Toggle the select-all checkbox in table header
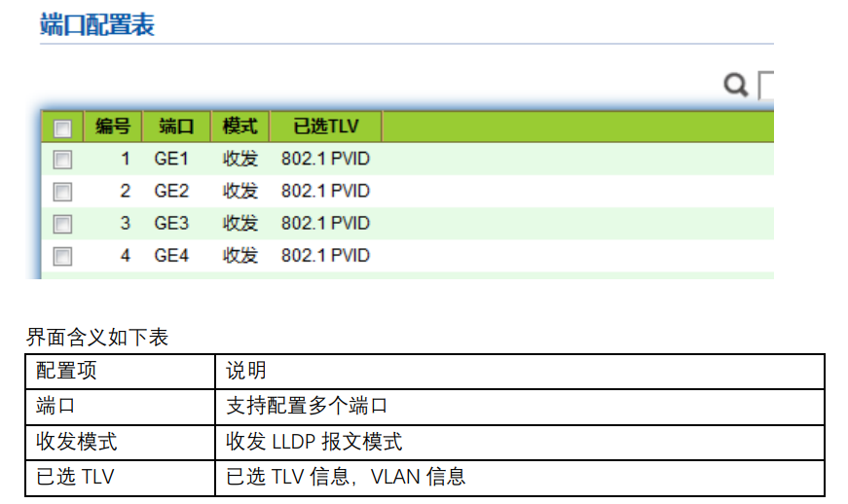848x504 pixels. 62,127
